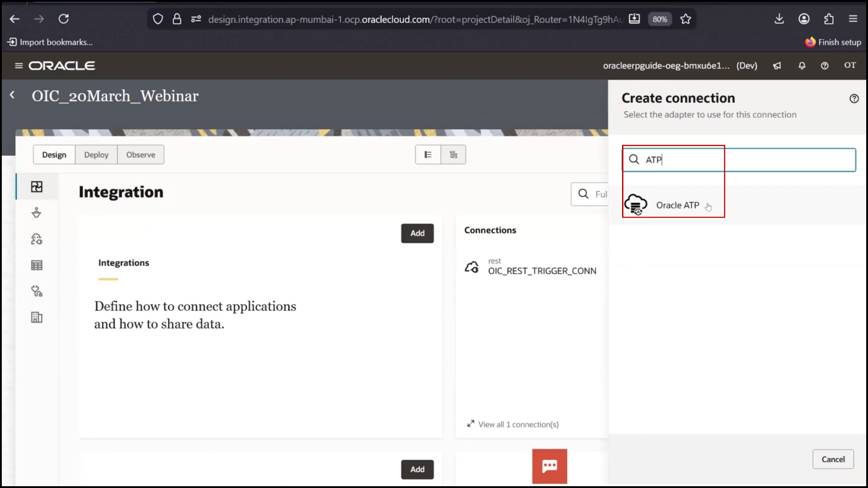Click Import bookmarks link

point(50,42)
